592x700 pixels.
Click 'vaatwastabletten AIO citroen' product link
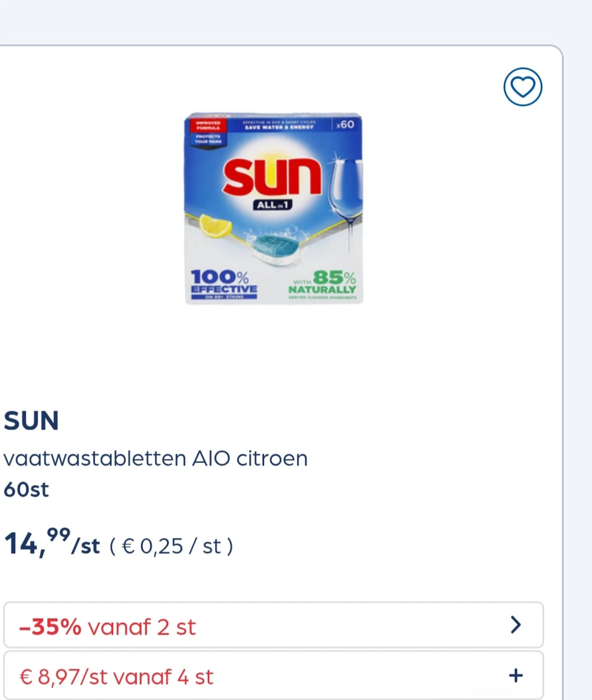point(156,458)
